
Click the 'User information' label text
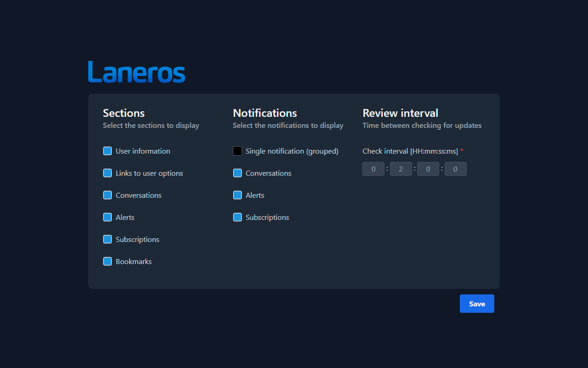click(x=143, y=151)
